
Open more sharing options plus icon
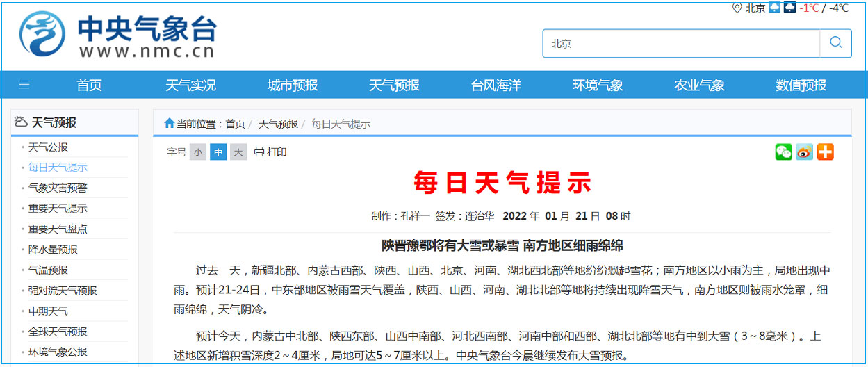(x=825, y=152)
